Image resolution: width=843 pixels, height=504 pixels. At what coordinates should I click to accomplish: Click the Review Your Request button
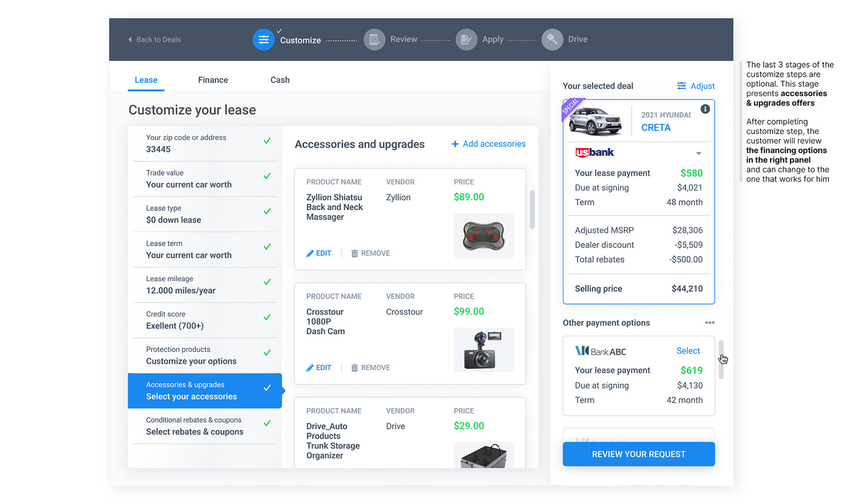coord(638,454)
